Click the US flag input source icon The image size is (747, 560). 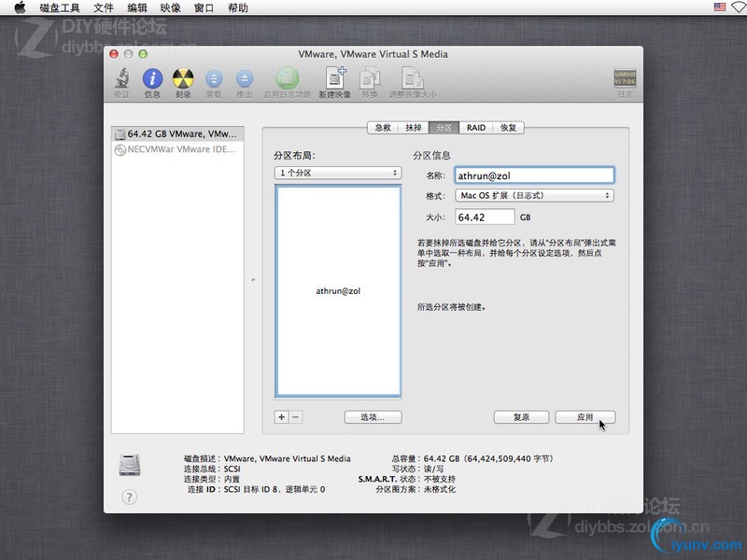(720, 7)
